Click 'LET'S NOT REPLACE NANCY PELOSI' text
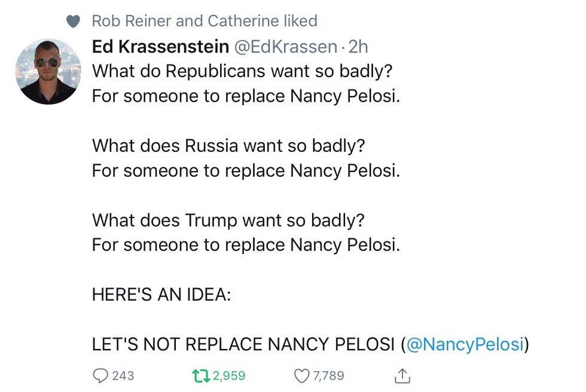Screen dimensions: 586x392 click(x=245, y=344)
